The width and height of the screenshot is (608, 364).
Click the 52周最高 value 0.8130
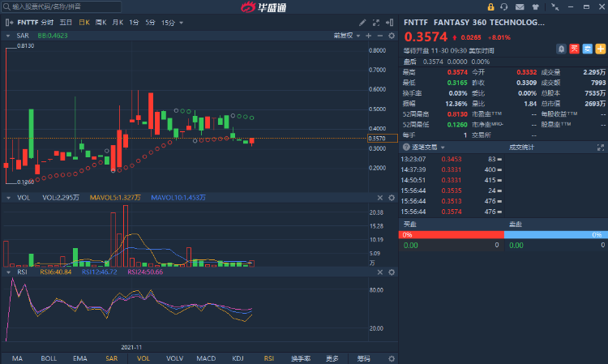[x=457, y=114]
